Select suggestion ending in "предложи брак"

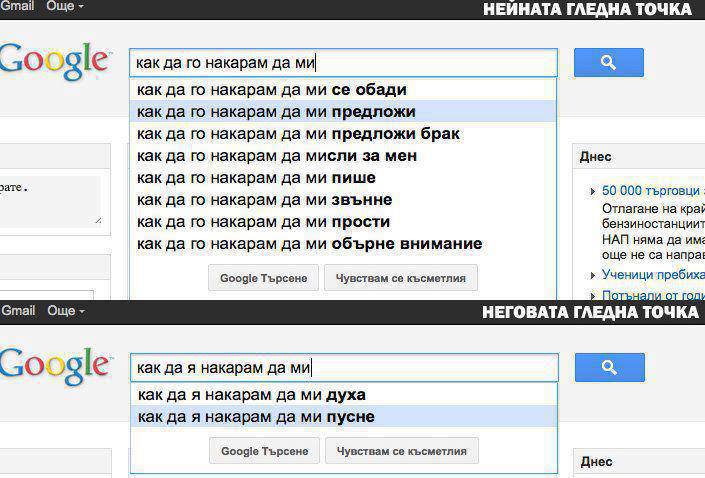click(x=343, y=134)
